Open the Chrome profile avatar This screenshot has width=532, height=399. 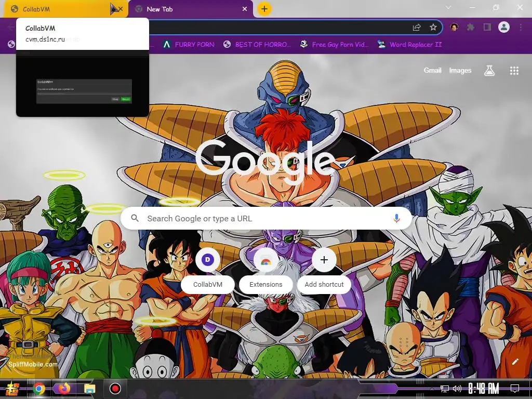pyautogui.click(x=504, y=27)
